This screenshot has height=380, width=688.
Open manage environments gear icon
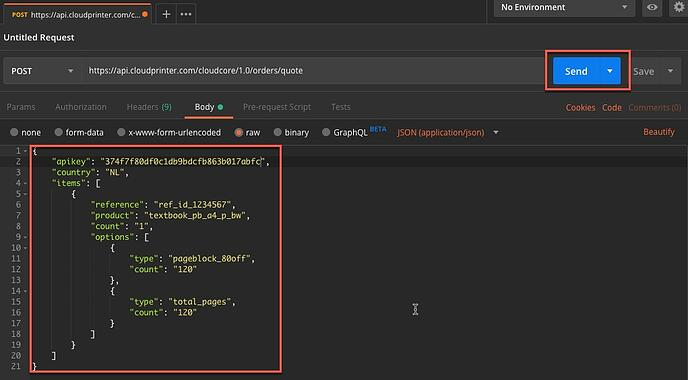pyautogui.click(x=679, y=7)
